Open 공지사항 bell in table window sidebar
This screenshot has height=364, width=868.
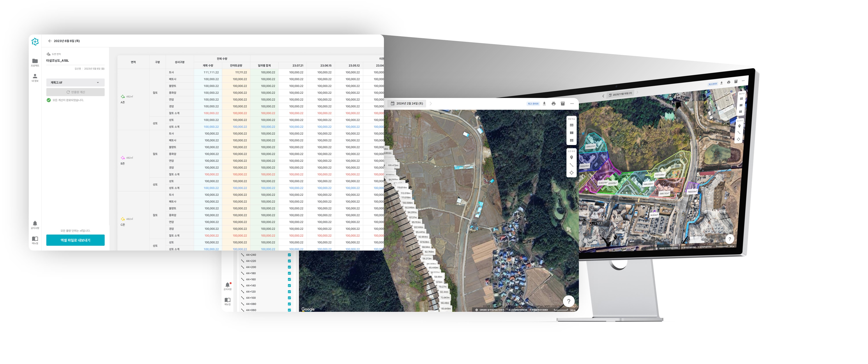(x=35, y=225)
